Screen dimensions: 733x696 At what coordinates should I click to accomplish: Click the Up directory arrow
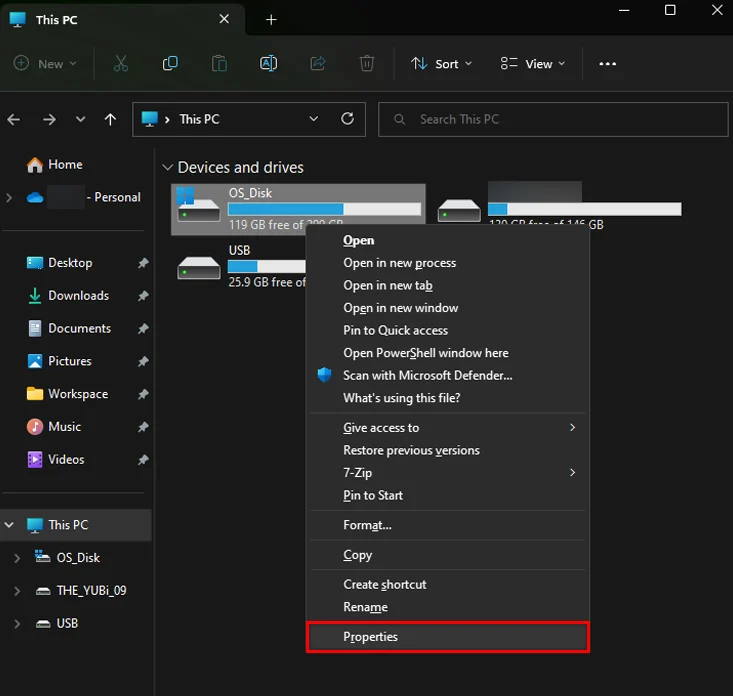(x=110, y=119)
